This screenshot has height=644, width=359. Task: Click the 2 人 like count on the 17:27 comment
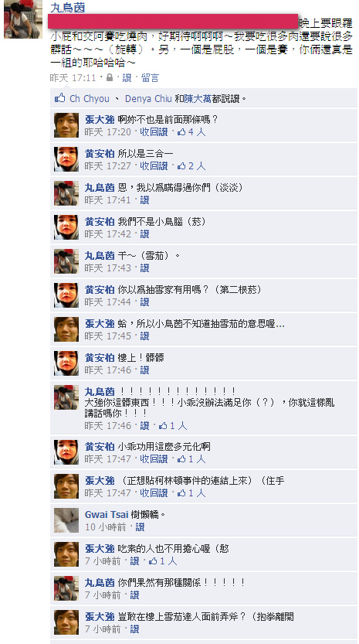191,166
